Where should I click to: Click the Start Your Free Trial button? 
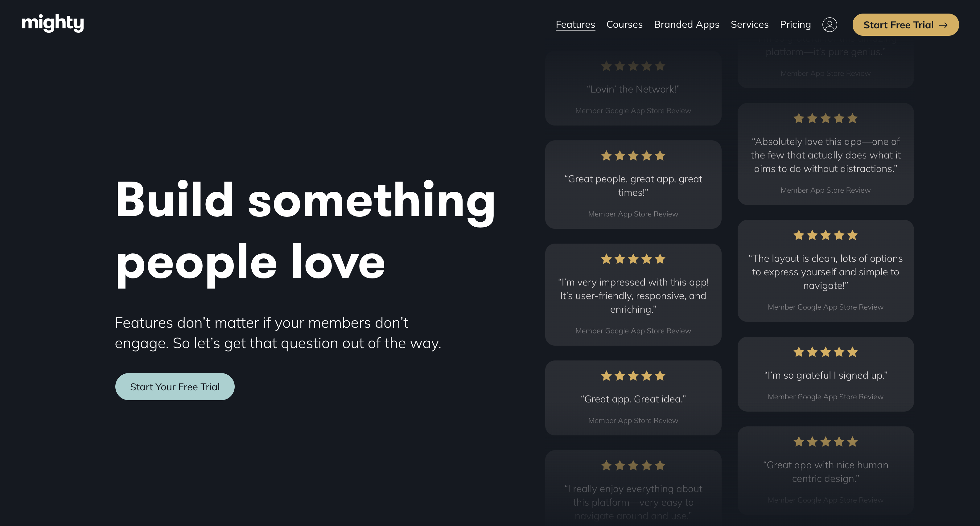174,386
